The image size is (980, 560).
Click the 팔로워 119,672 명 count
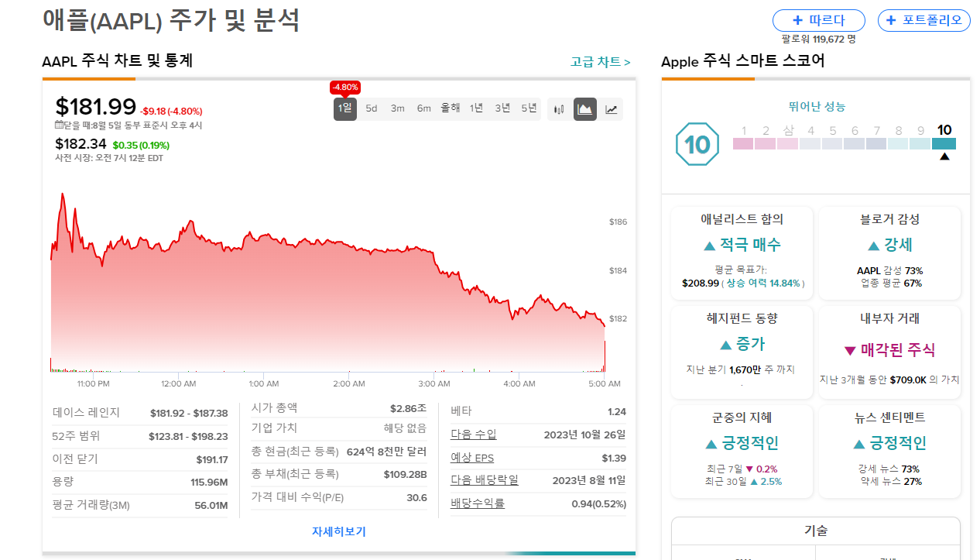[x=818, y=39]
